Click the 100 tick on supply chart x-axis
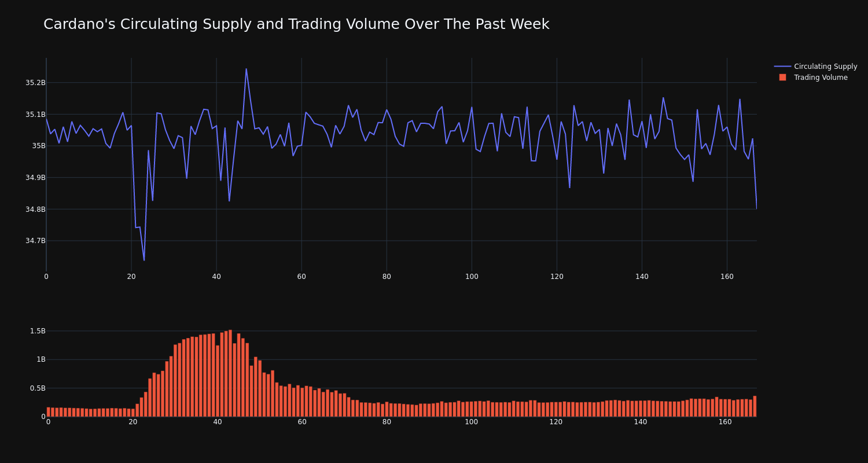 click(x=472, y=277)
